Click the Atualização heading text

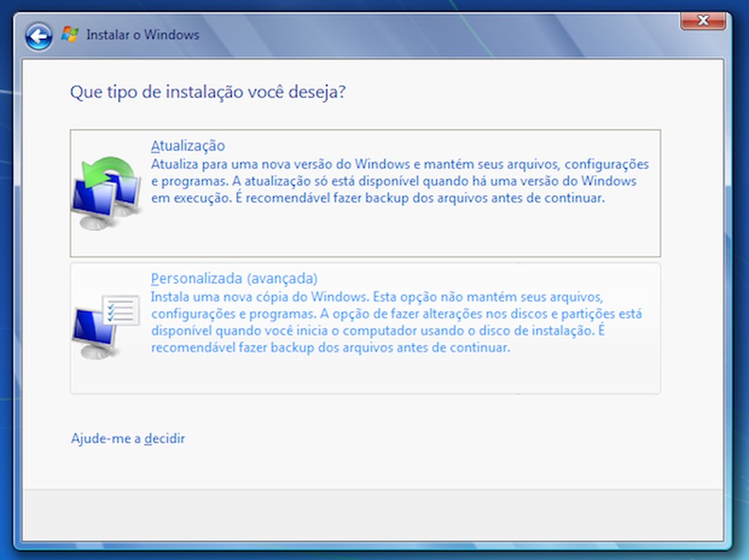click(190, 145)
